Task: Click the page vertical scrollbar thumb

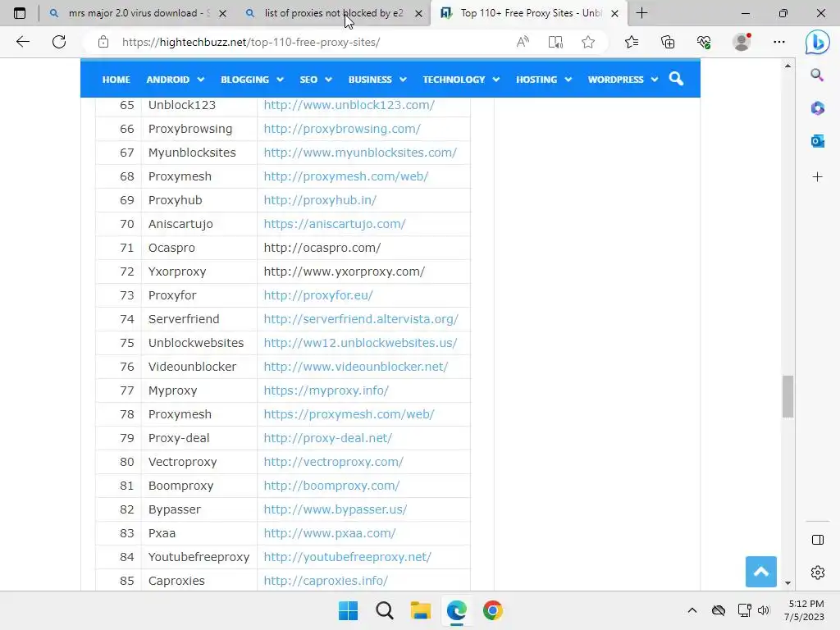Action: point(787,396)
